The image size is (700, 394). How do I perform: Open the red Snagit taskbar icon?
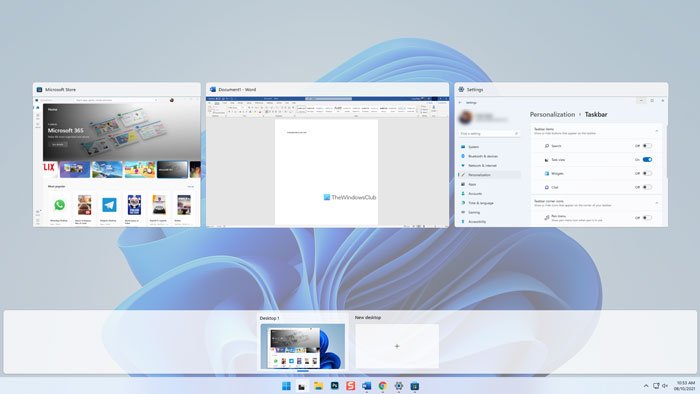(350, 386)
